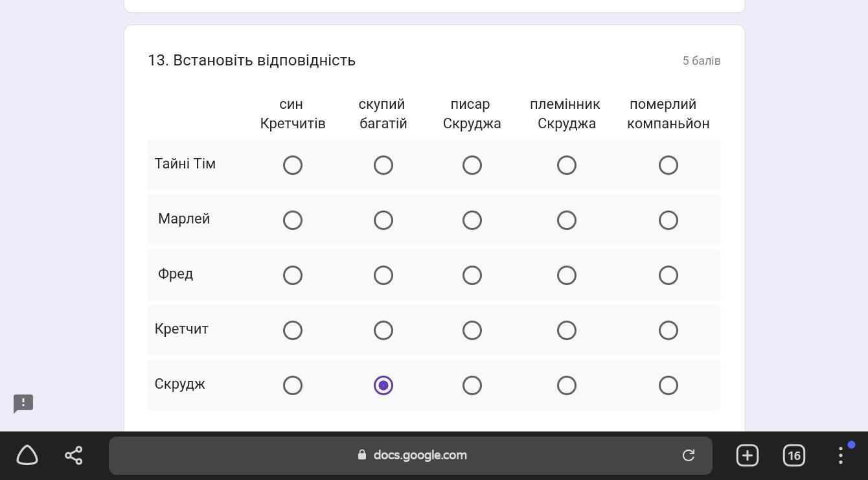Screen dimensions: 868x480
Task: Click the report problem feedback icon
Action: 23,404
